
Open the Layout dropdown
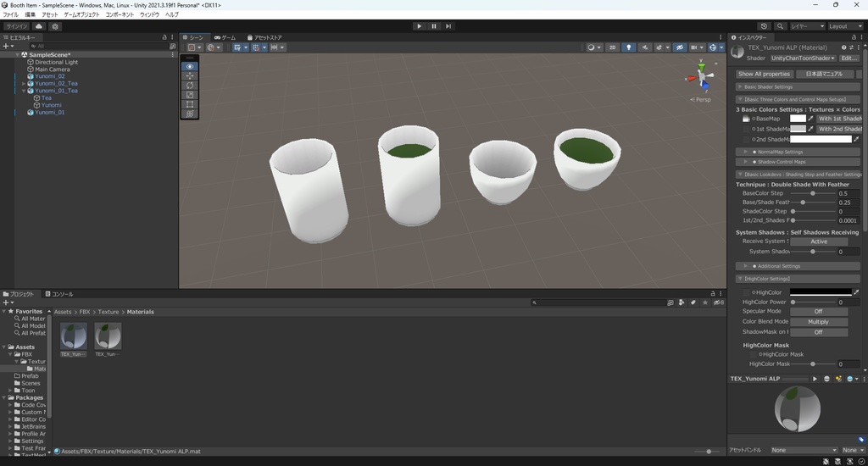tap(845, 26)
